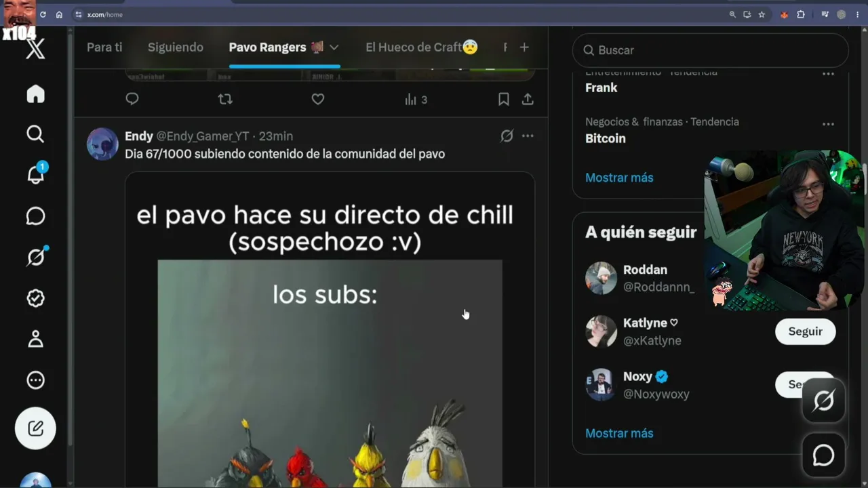Image resolution: width=868 pixels, height=488 pixels.
Task: Show more trends with Mostrar más
Action: click(619, 178)
